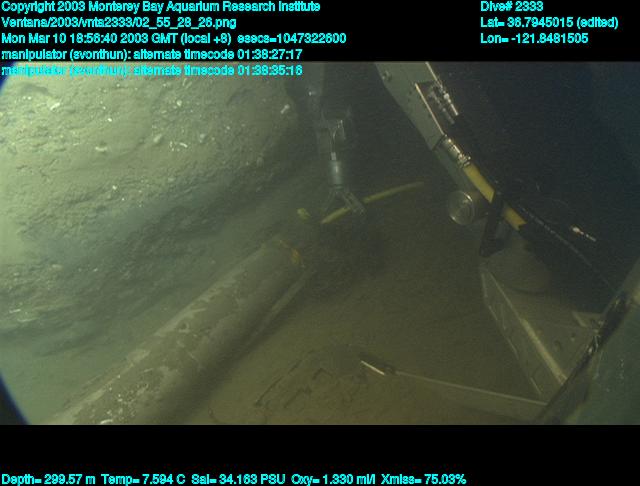Click the 'Lat= 36.7945015 (edited)' value
This screenshot has width=640, height=486.
(549, 22)
